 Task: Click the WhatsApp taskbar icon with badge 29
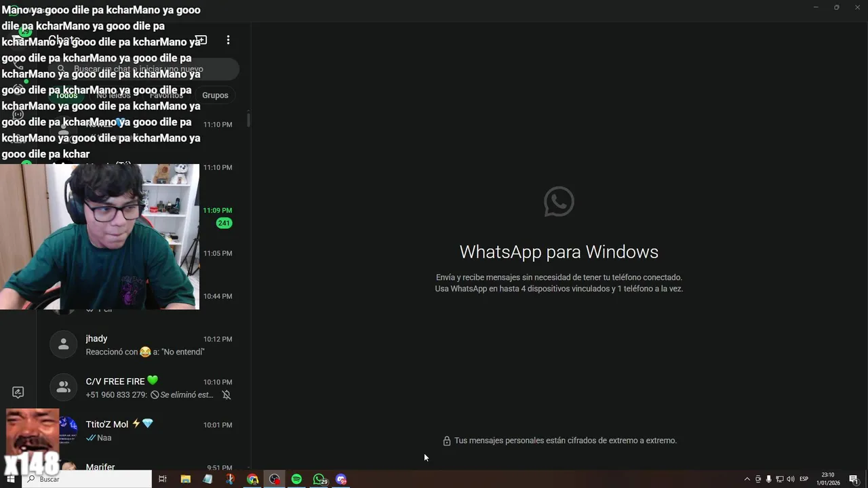pos(319,479)
